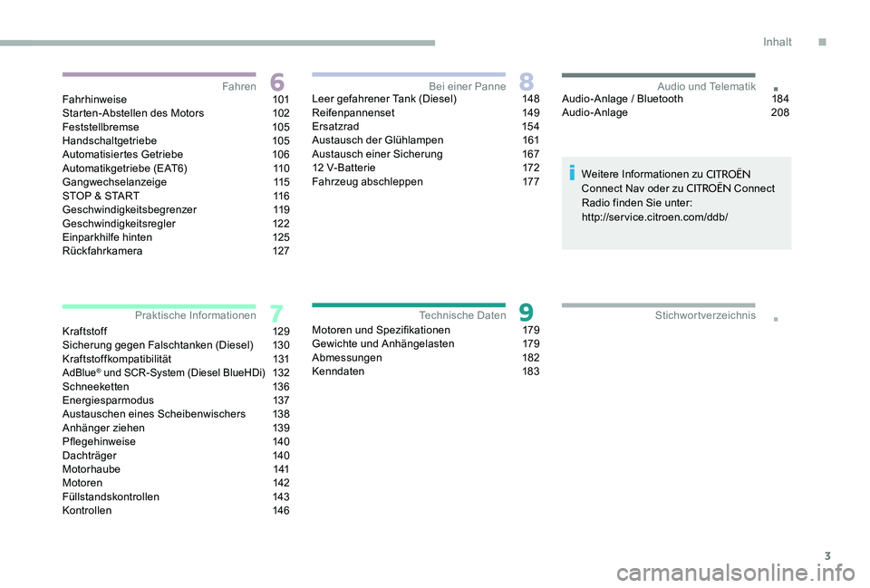Select the Reifenpannenset entry
The image size is (870, 588).
pos(426,112)
